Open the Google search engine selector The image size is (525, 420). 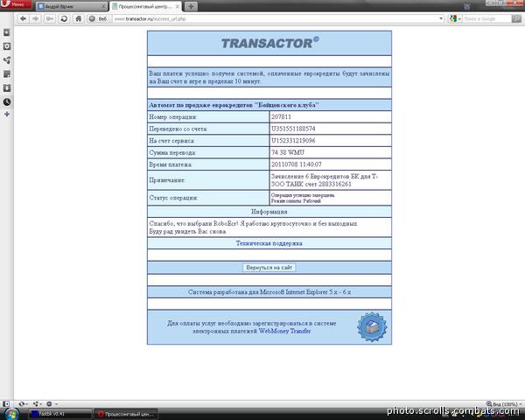click(x=455, y=18)
